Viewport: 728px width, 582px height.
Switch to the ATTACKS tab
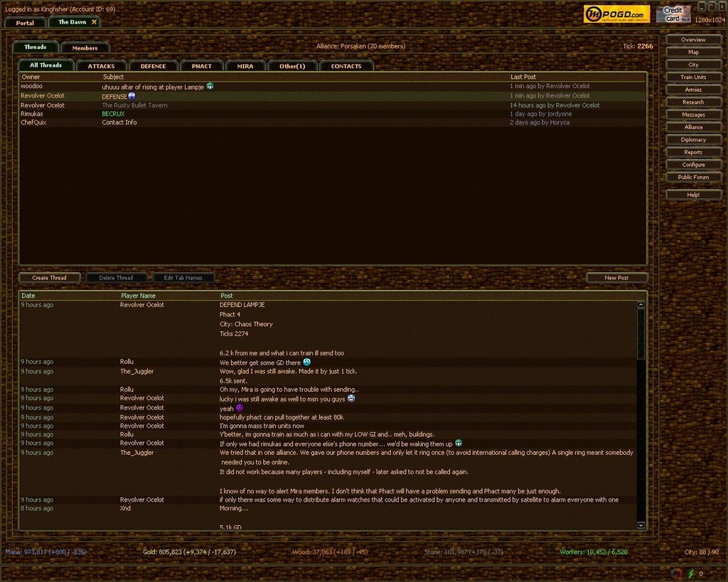(x=102, y=66)
